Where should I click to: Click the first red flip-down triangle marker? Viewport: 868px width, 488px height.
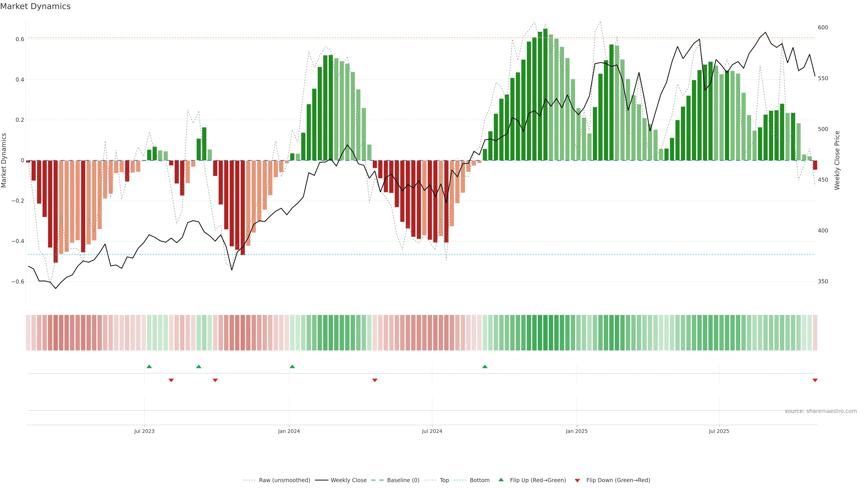[171, 380]
